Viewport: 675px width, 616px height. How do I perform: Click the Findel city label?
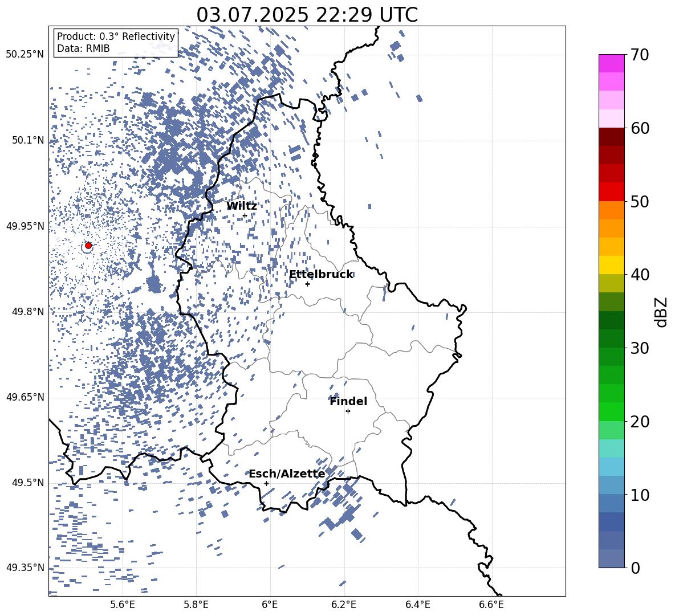click(x=348, y=401)
